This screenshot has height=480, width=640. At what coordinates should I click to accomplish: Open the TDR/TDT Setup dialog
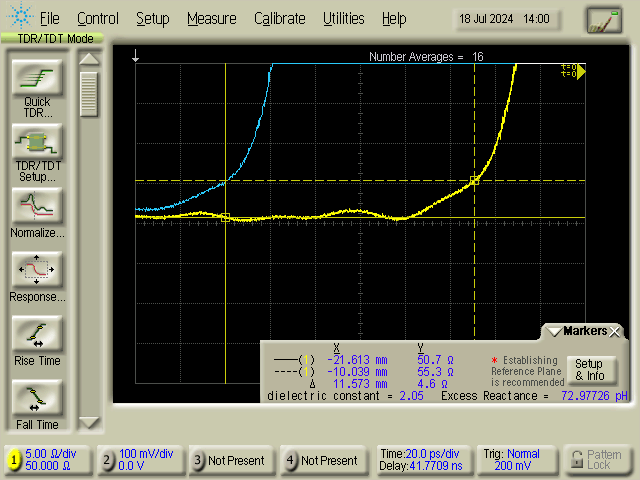(x=37, y=141)
